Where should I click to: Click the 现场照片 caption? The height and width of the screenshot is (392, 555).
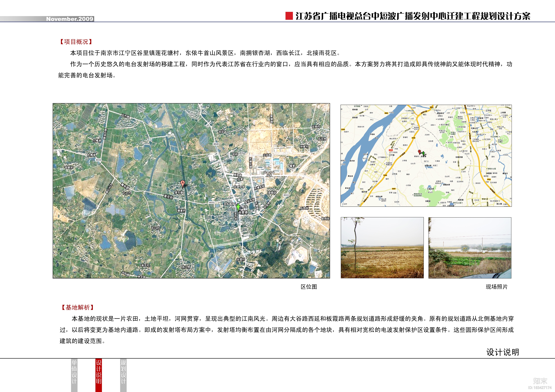point(497,287)
